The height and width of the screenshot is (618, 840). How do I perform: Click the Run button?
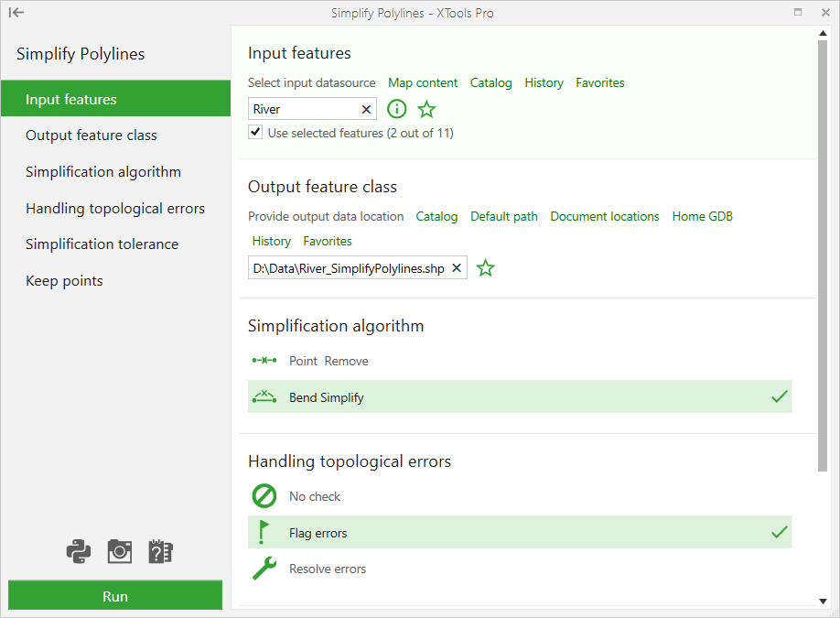[115, 595]
